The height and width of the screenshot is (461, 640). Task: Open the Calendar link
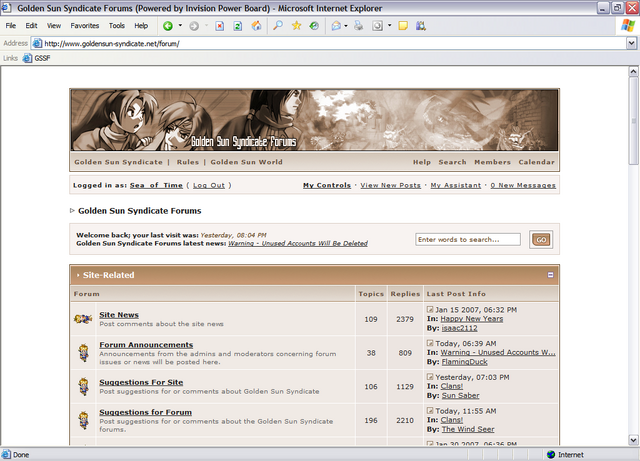(536, 162)
